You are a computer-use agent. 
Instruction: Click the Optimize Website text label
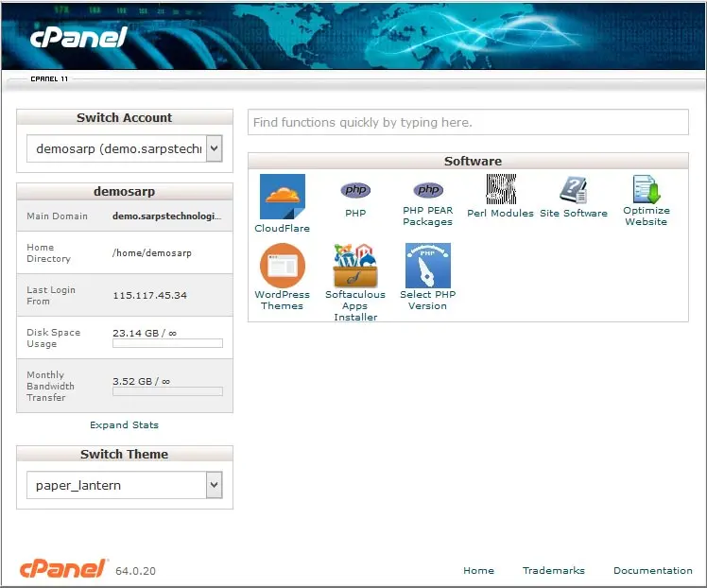coord(647,216)
